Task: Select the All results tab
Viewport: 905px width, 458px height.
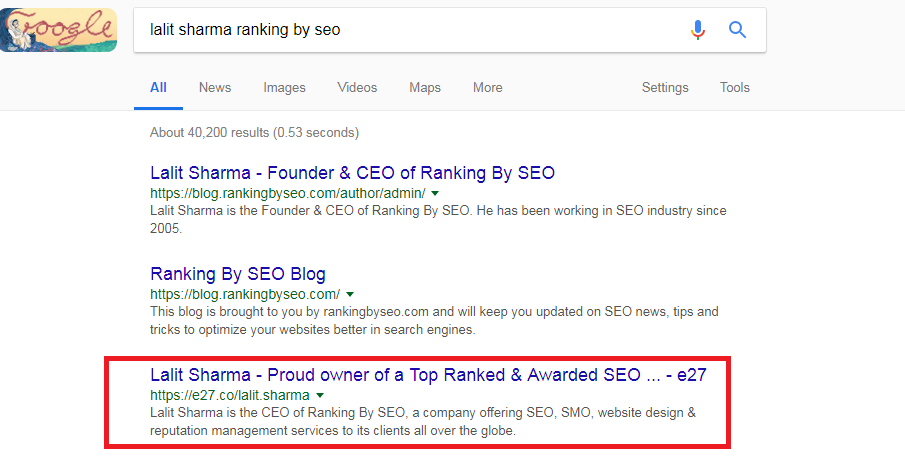Action: 158,88
